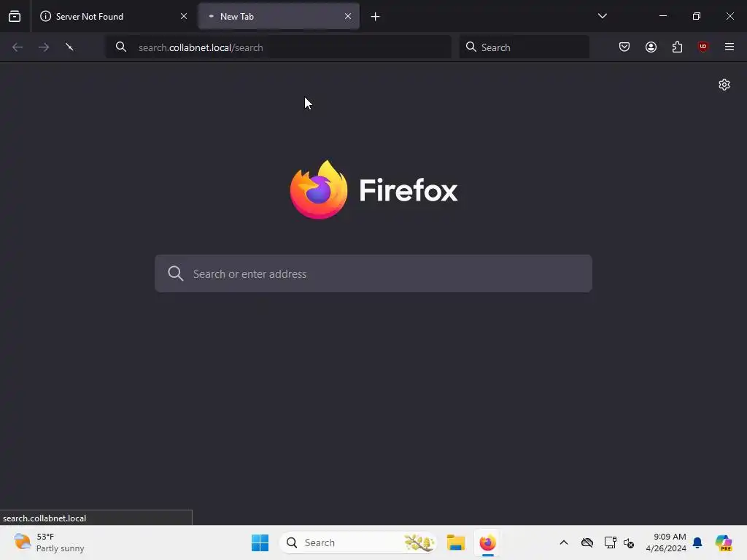Open the Firefox application menu
The width and height of the screenshot is (747, 560).
click(x=729, y=47)
